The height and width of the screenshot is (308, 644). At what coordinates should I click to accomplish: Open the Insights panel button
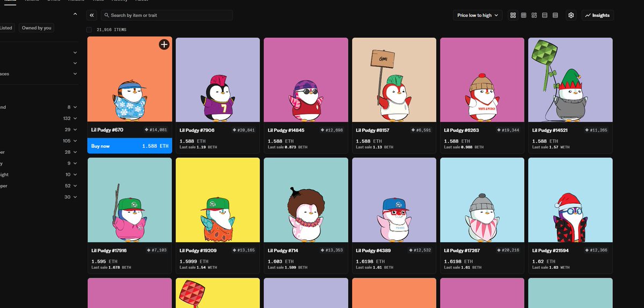point(598,16)
